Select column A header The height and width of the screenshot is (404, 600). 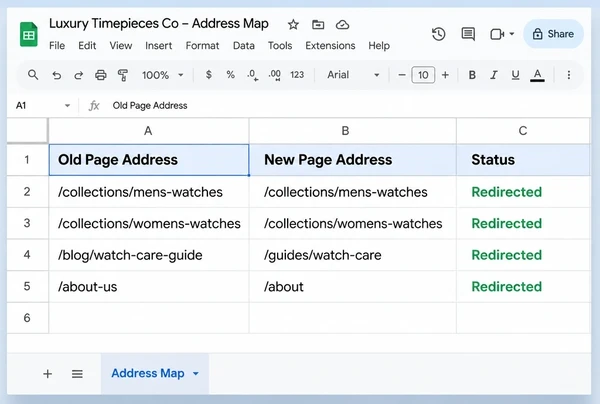pos(148,131)
